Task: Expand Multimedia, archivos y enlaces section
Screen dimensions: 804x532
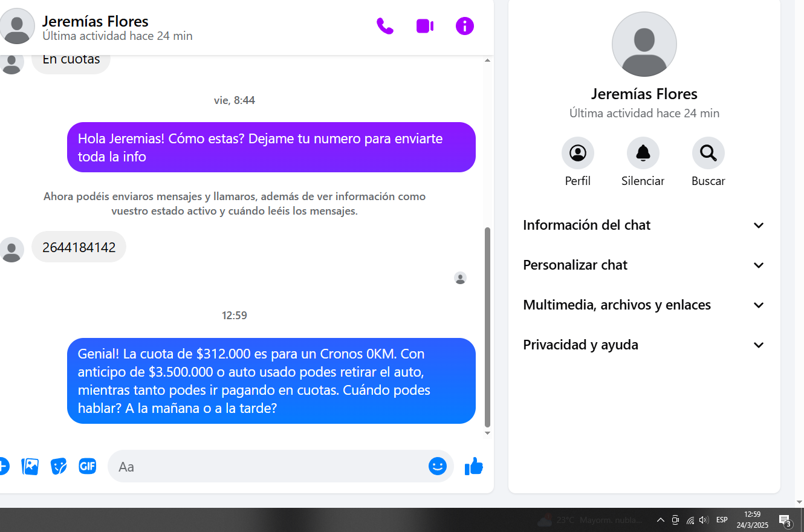Action: (644, 305)
